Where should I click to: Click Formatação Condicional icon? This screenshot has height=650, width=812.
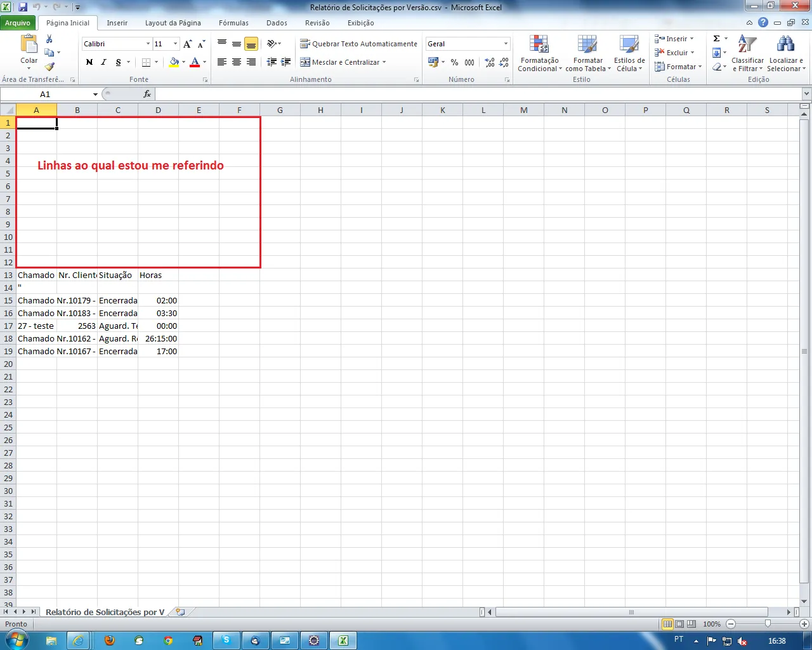539,45
